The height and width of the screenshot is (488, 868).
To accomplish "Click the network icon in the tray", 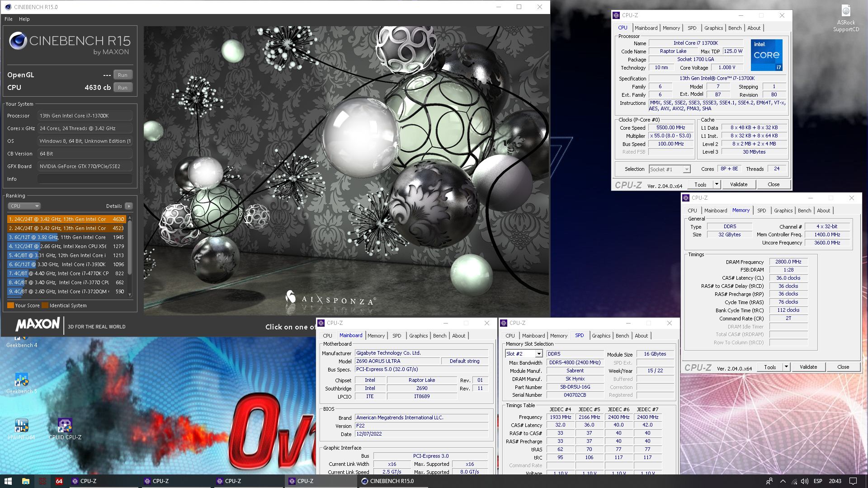I will coord(794,481).
